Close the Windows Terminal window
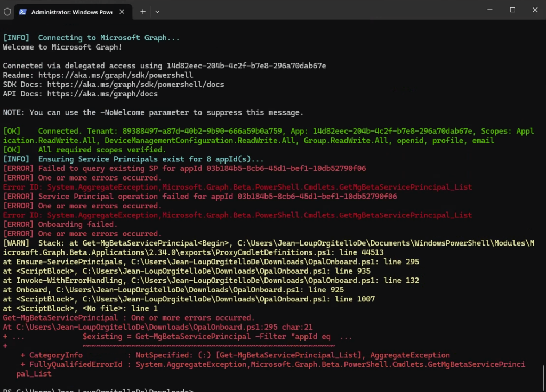The width and height of the screenshot is (546, 392). (x=535, y=10)
